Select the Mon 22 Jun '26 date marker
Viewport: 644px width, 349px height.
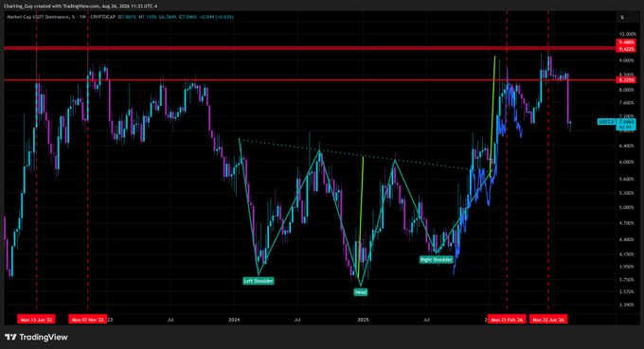548,320
